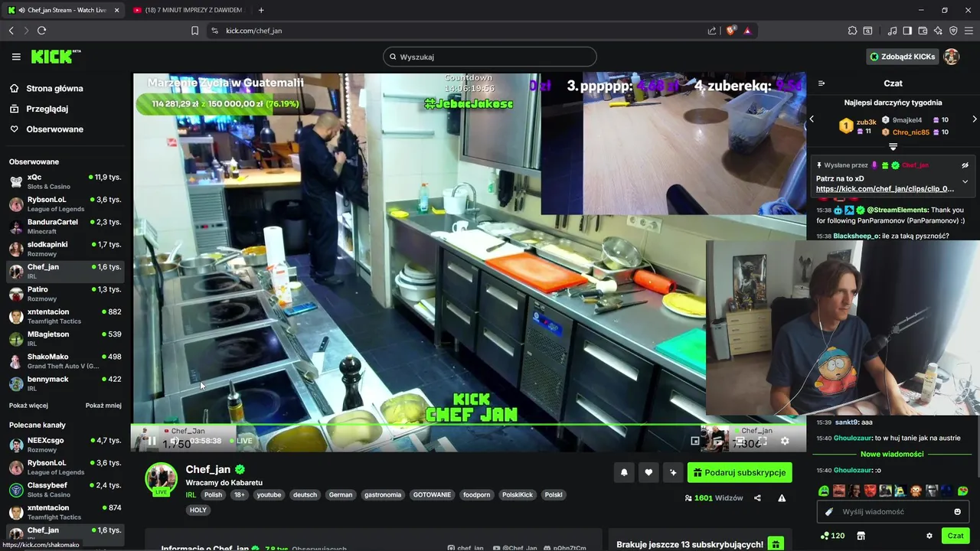Select the foodporn tag
This screenshot has height=551, width=980.
point(476,495)
